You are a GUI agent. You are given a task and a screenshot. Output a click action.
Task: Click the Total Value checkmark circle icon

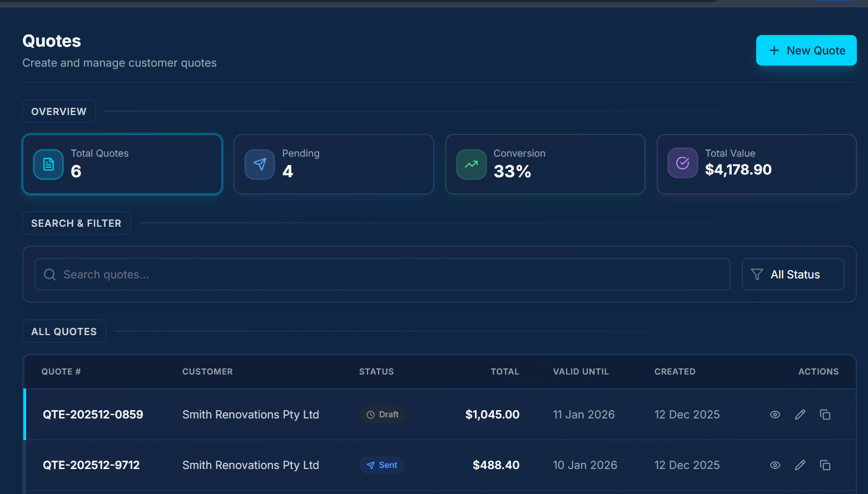(682, 163)
